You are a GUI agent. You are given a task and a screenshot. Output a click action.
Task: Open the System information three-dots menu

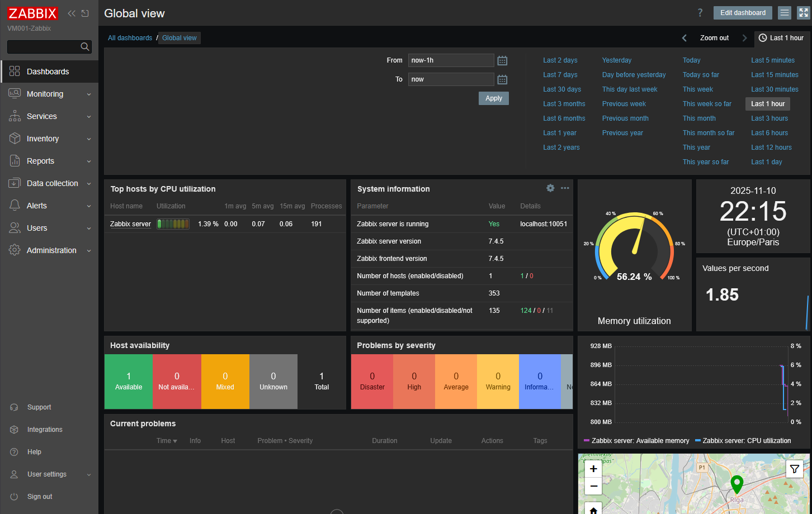click(x=565, y=188)
